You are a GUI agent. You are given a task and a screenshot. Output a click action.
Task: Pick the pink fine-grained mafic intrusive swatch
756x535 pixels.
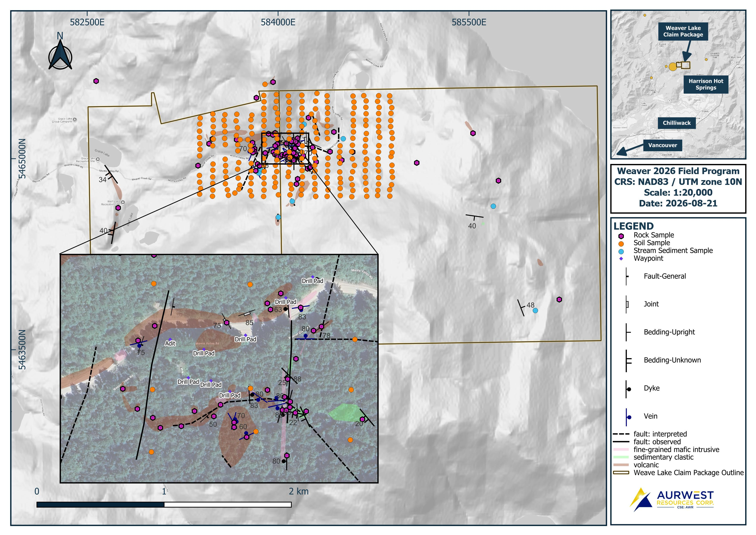[x=621, y=450]
